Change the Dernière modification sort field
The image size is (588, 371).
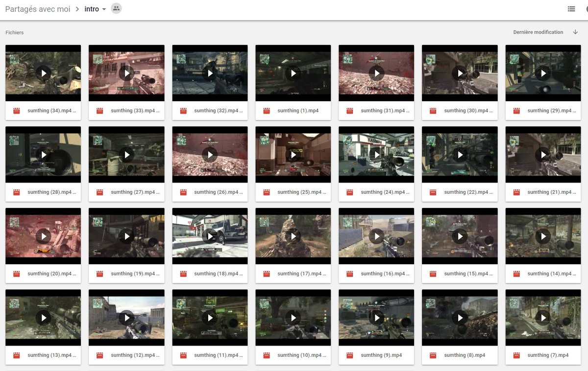pos(538,32)
